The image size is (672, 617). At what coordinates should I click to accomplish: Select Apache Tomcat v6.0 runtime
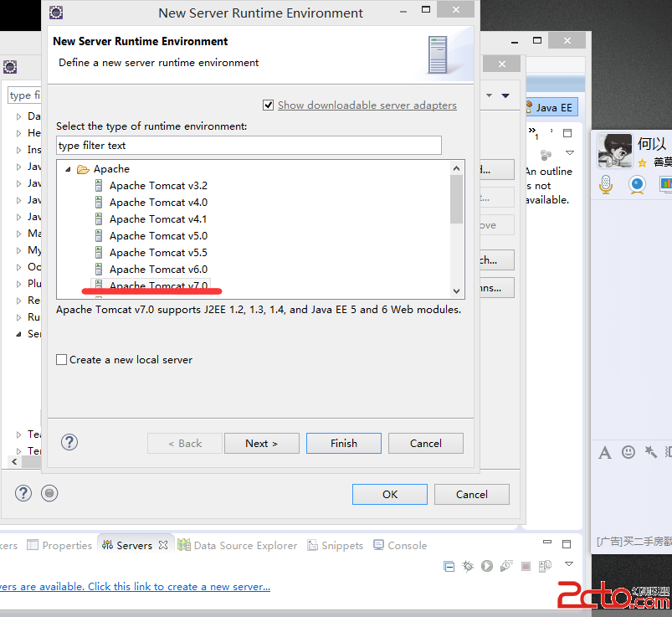(x=158, y=270)
